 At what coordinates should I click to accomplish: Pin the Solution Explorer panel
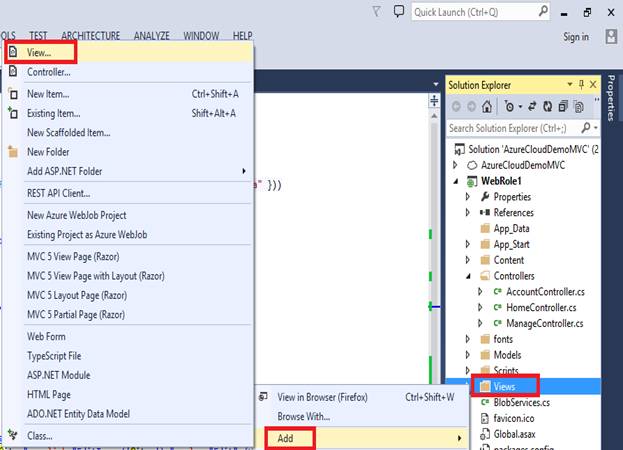[581, 84]
